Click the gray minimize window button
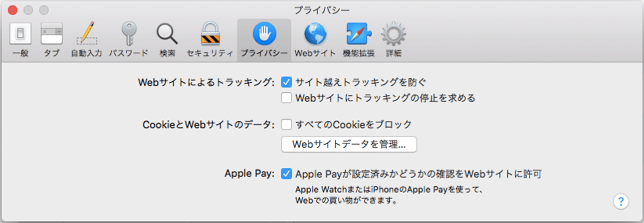 [28, 10]
